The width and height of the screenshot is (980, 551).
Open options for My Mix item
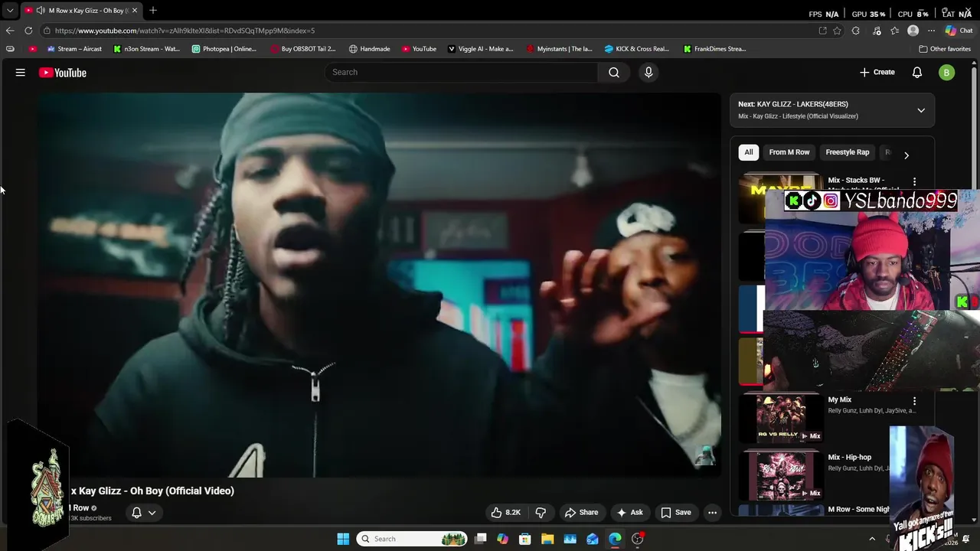914,401
